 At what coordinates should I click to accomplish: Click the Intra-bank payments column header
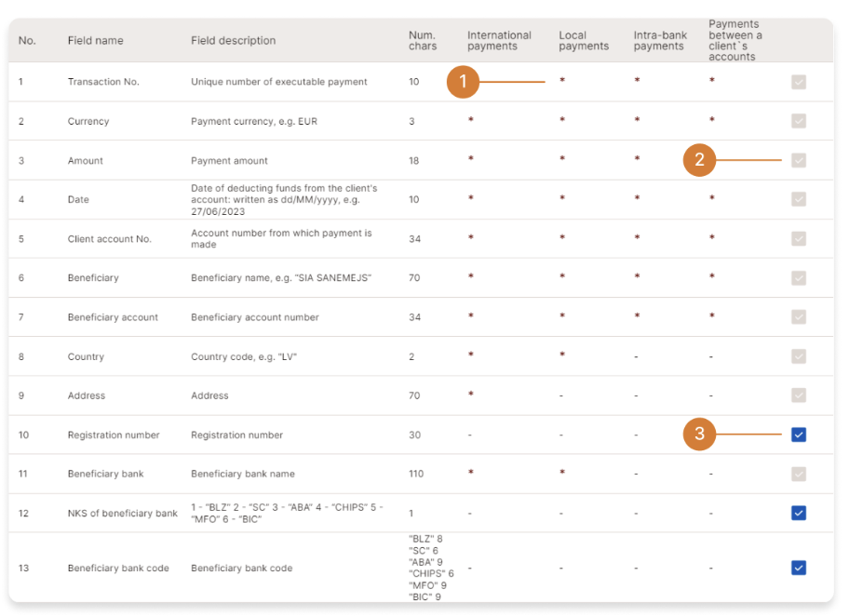tap(658, 41)
